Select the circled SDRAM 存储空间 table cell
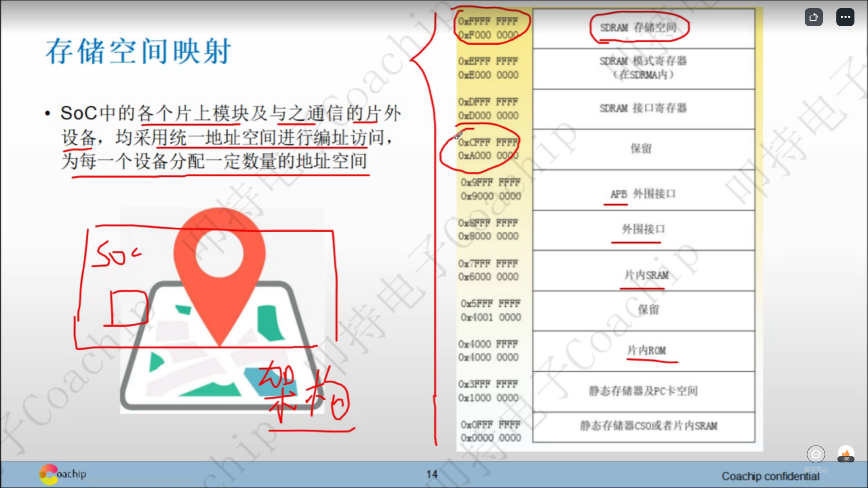 [x=639, y=27]
